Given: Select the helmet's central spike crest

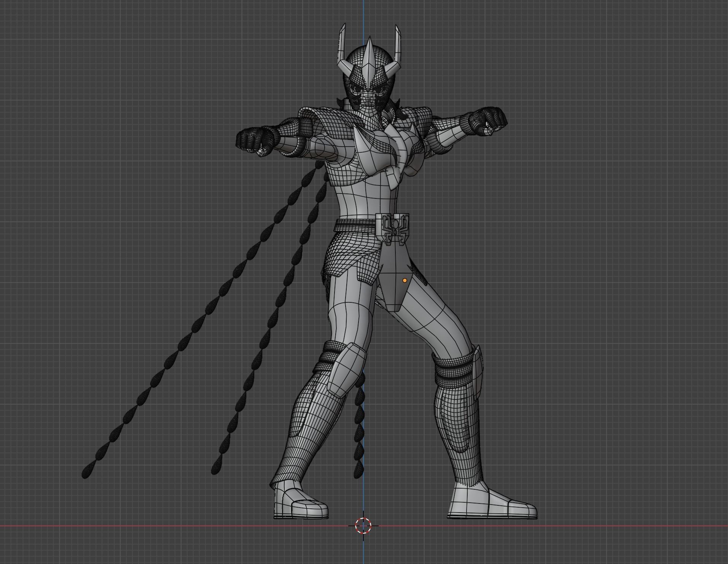Looking at the screenshot, I should pyautogui.click(x=370, y=64).
